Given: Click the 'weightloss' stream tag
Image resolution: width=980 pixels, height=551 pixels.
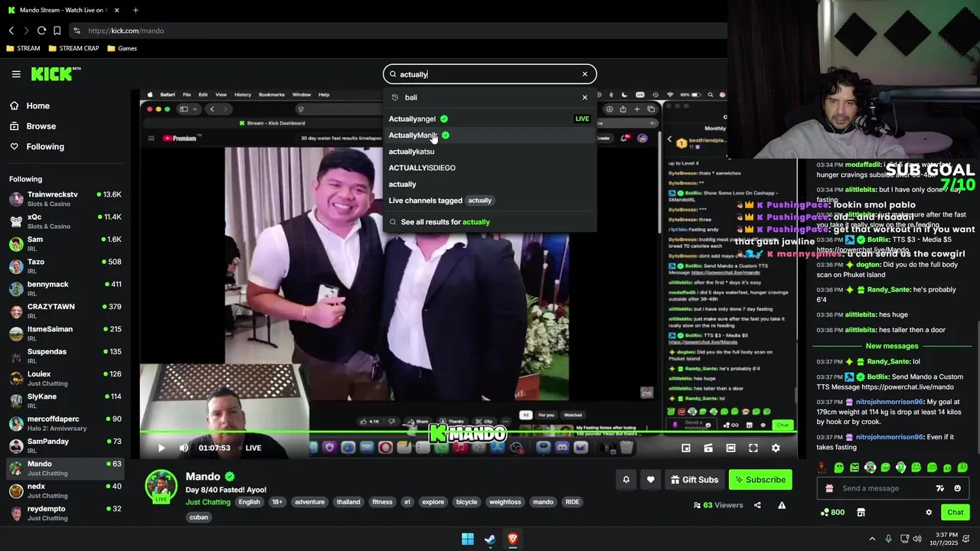Looking at the screenshot, I should pyautogui.click(x=505, y=502).
